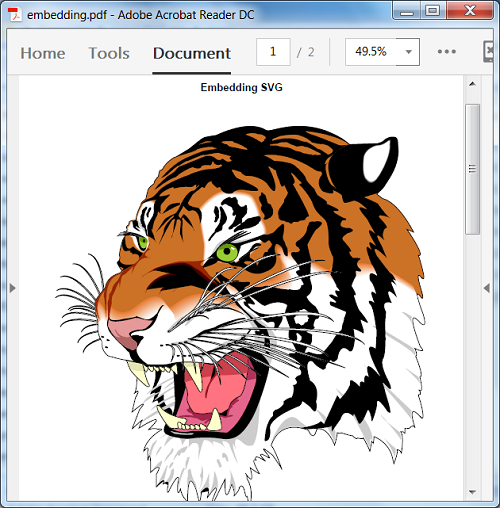This screenshot has width=500, height=508.
Task: Click the scrollbar up arrow
Action: pyautogui.click(x=472, y=84)
